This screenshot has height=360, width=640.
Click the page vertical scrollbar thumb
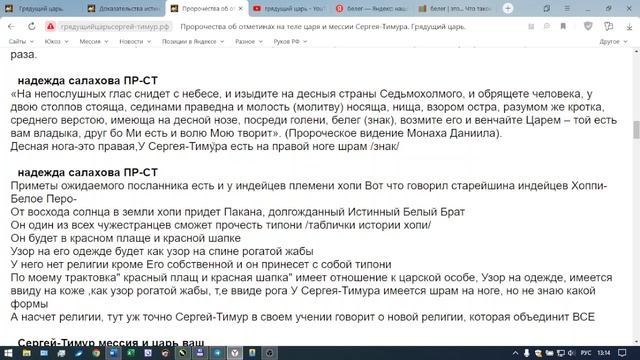pyautogui.click(x=636, y=130)
